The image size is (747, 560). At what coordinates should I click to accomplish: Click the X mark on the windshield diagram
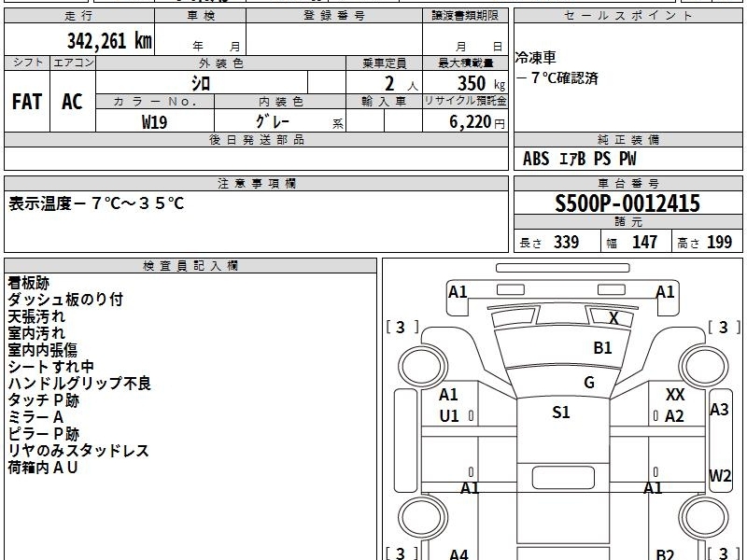click(x=613, y=318)
